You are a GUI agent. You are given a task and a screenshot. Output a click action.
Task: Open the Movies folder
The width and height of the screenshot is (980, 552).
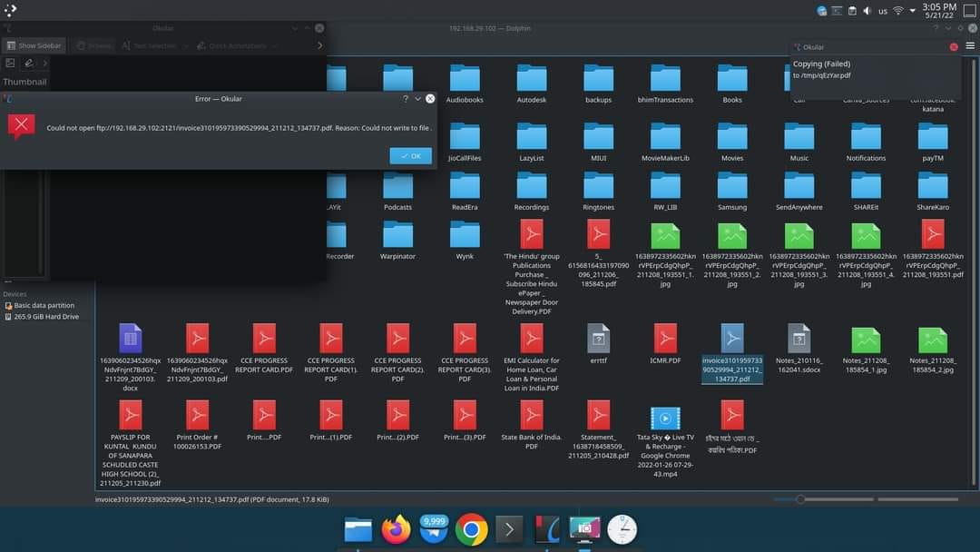pyautogui.click(x=732, y=142)
